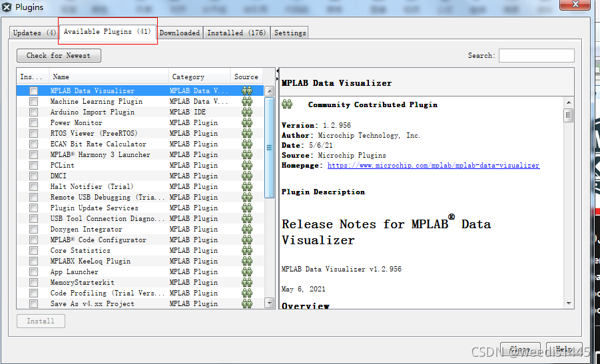The image size is (600, 364).
Task: Click the source icon for Harmony 3 Launcher row
Action: 247,155
